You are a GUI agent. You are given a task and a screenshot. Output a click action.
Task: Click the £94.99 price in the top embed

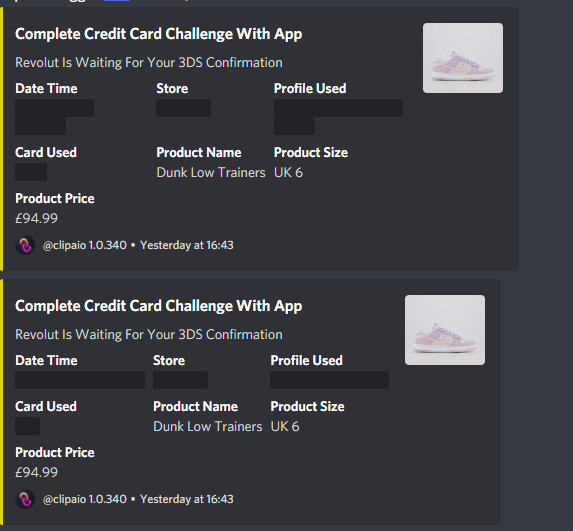(x=37, y=218)
